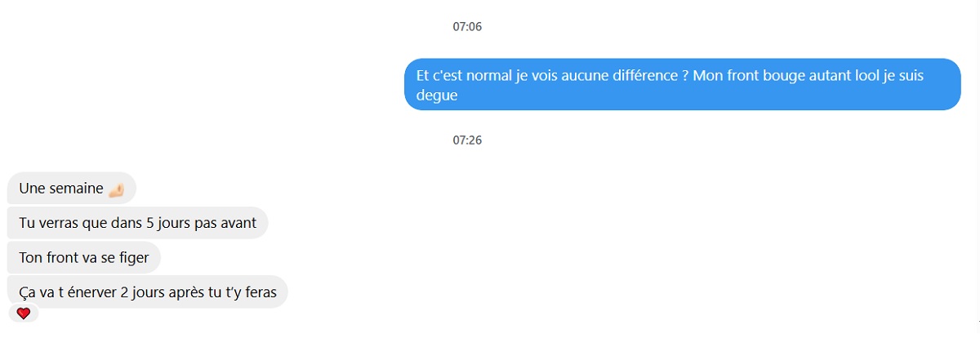This screenshot has width=980, height=343.
Task: Select the 'Une semaine' message bubble
Action: pos(72,189)
